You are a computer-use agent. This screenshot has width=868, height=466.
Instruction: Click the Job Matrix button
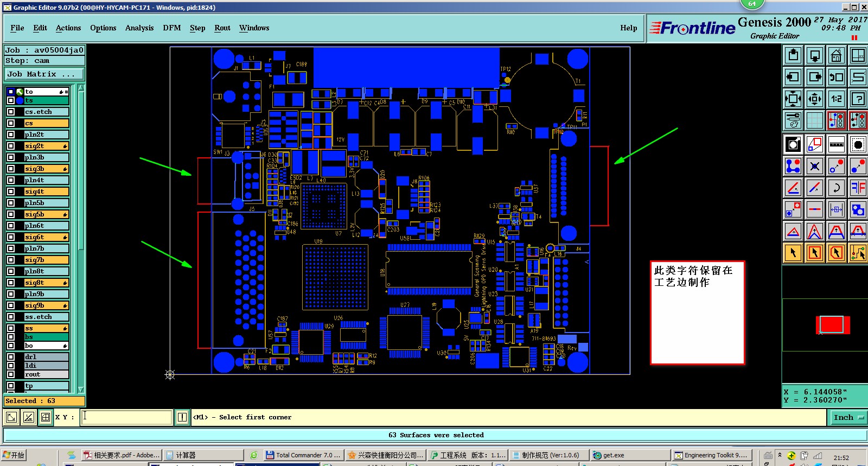44,74
